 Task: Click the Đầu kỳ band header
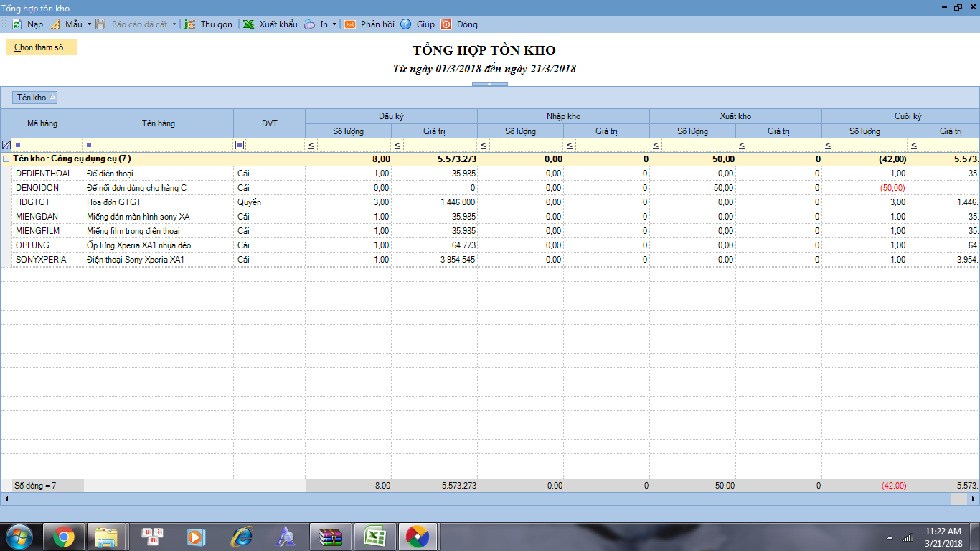coord(391,116)
